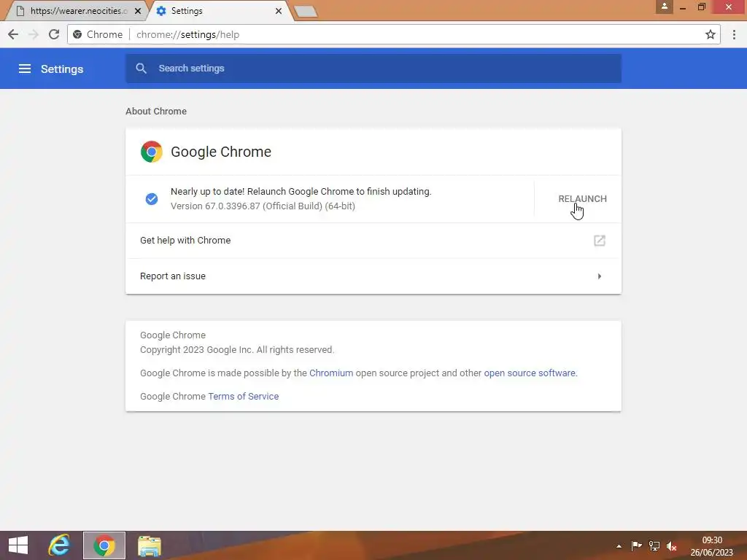Select the Settings tab
Image resolution: width=747 pixels, height=560 pixels.
219,10
